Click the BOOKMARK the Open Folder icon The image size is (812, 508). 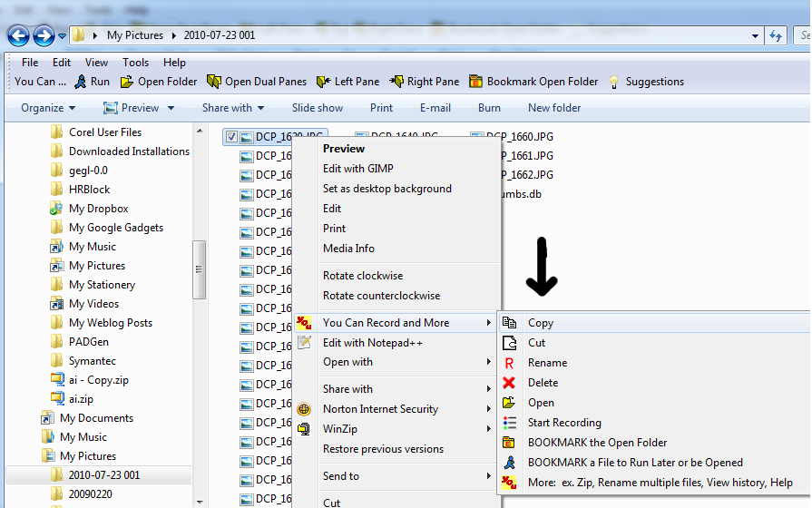point(509,443)
